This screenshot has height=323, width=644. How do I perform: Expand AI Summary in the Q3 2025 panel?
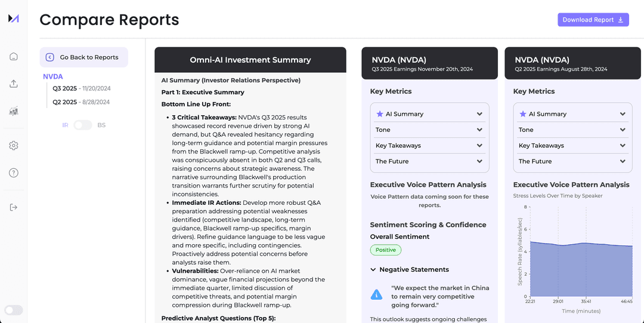click(x=429, y=114)
